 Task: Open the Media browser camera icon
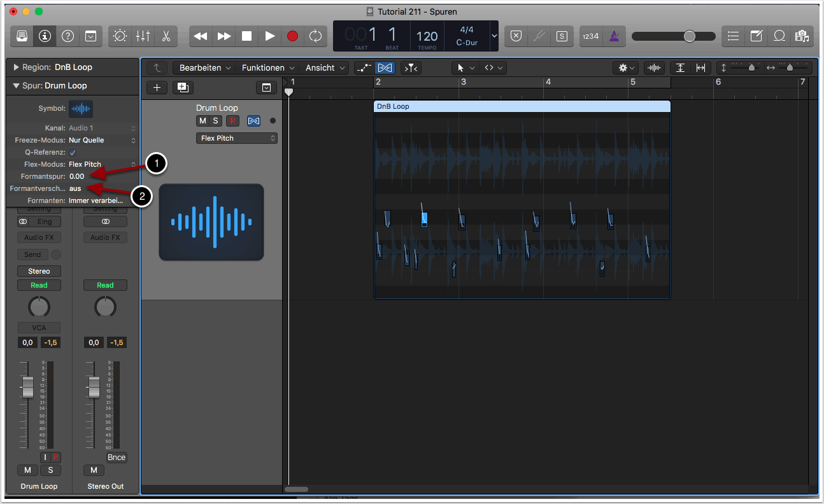pos(802,36)
